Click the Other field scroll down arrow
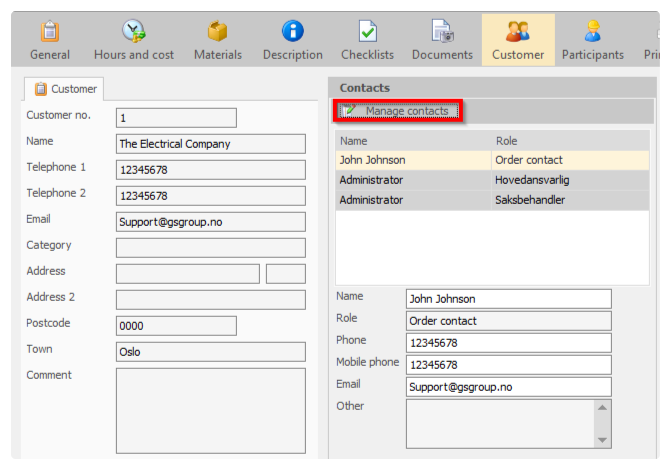 602,440
